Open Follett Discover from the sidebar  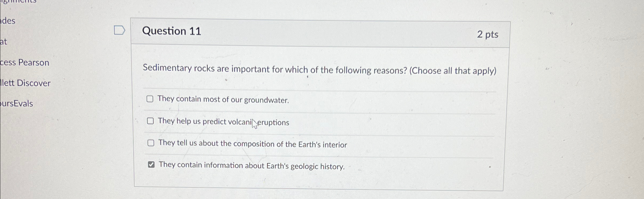tap(25, 83)
